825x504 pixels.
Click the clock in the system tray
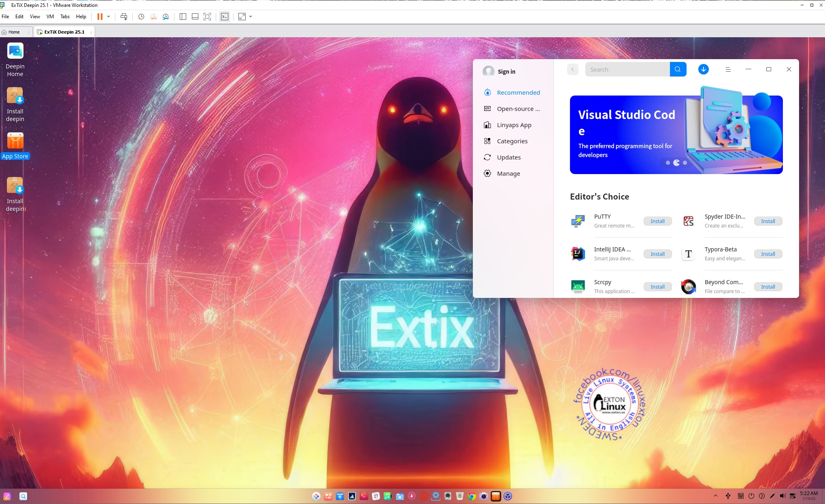click(809, 496)
